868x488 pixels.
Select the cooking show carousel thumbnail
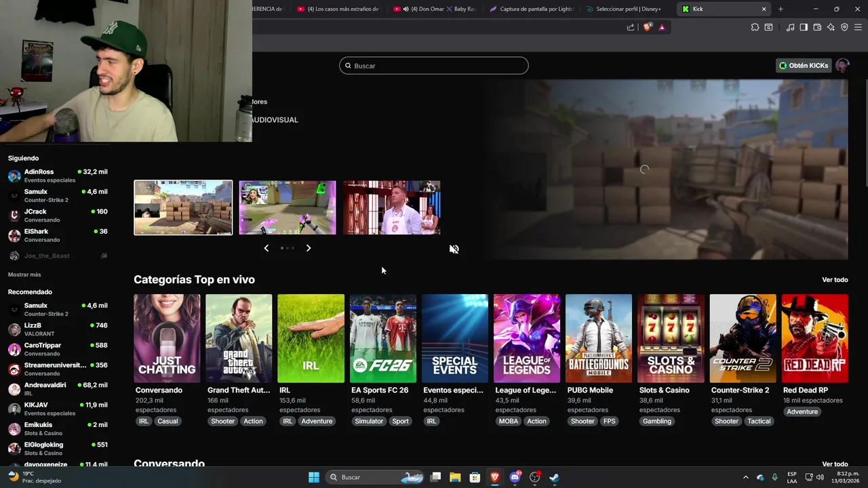pyautogui.click(x=392, y=207)
